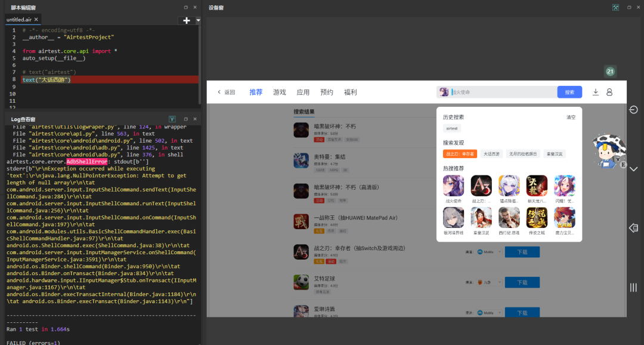This screenshot has width=644, height=345.
Task: Select the 大话西游 search suggestion tag
Action: tap(491, 154)
